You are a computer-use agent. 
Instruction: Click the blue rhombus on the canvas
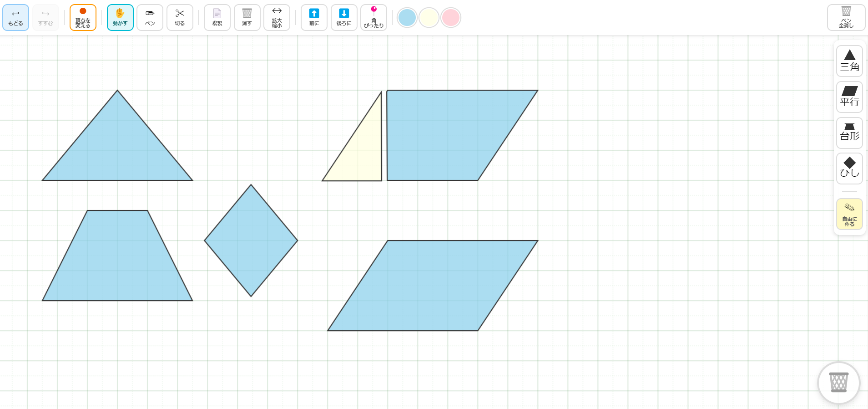point(251,240)
